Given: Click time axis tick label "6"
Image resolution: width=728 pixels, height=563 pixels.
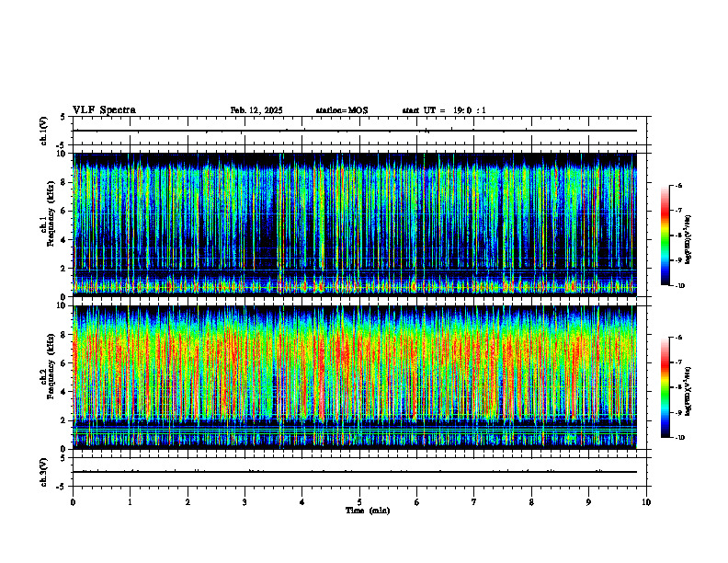Looking at the screenshot, I should tap(417, 502).
